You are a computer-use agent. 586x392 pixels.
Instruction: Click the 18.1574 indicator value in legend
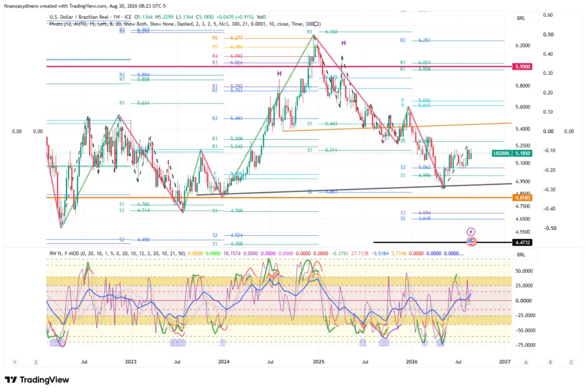tap(232, 254)
